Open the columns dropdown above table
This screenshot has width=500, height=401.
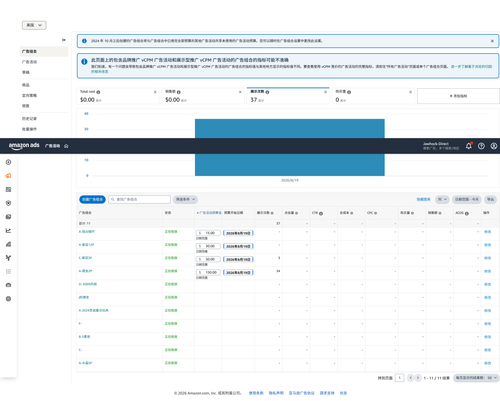click(442, 199)
